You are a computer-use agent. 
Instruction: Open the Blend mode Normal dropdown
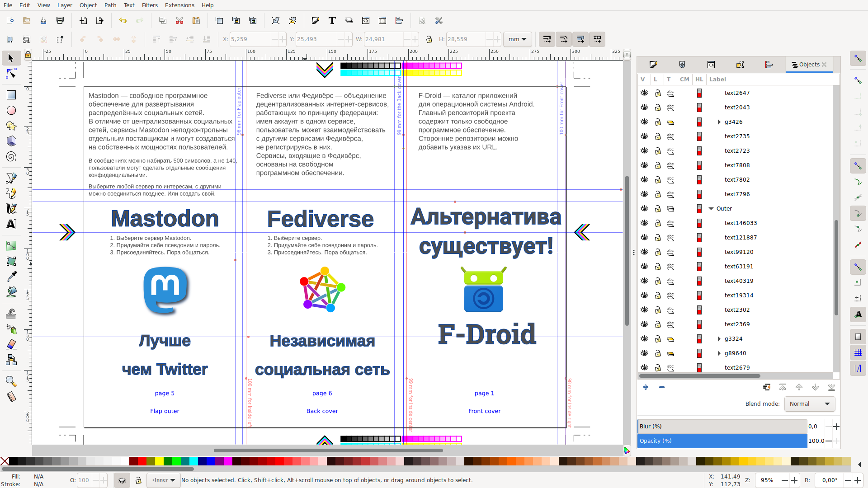(x=810, y=404)
